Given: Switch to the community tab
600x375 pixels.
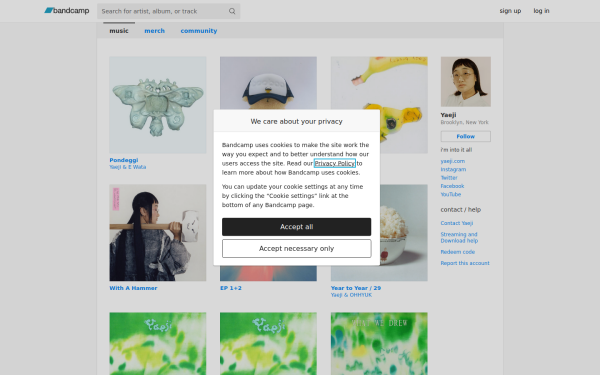Looking at the screenshot, I should click(199, 31).
